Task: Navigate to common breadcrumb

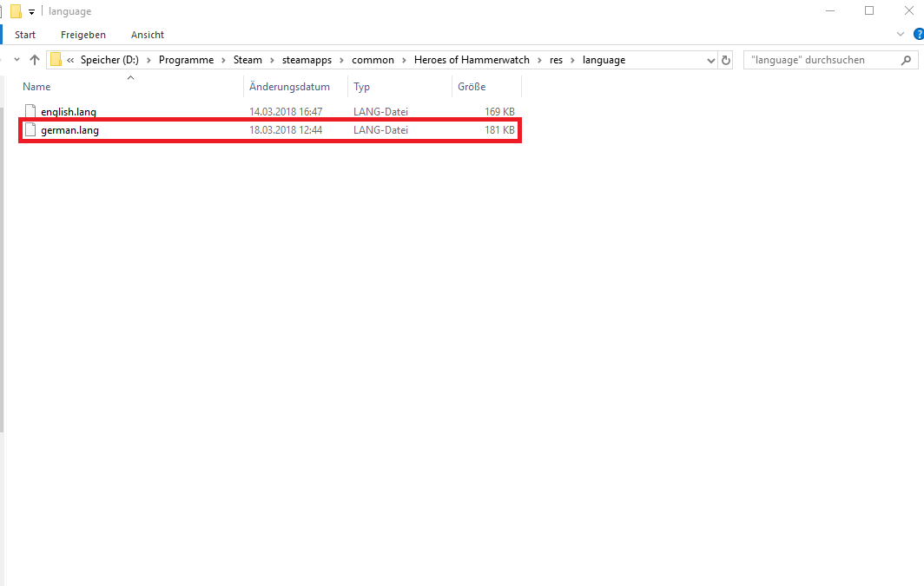Action: (x=373, y=60)
